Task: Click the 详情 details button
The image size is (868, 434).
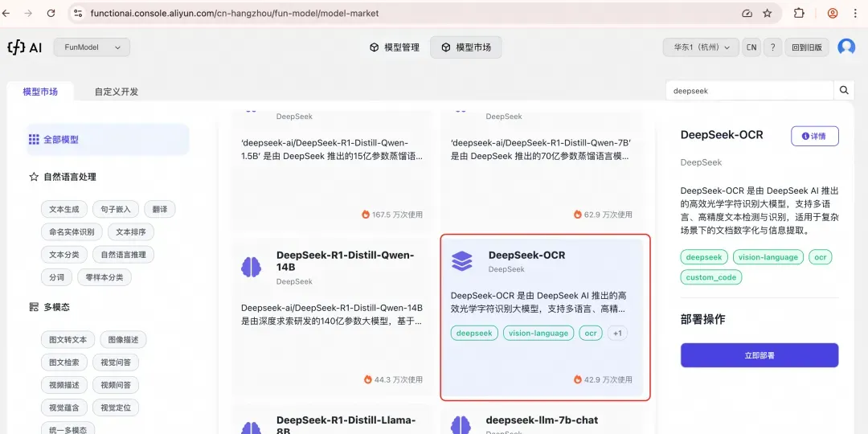Action: coord(815,136)
